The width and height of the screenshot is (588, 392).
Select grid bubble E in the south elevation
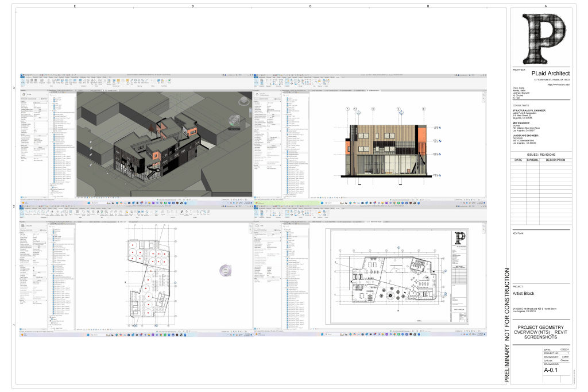tap(424, 108)
